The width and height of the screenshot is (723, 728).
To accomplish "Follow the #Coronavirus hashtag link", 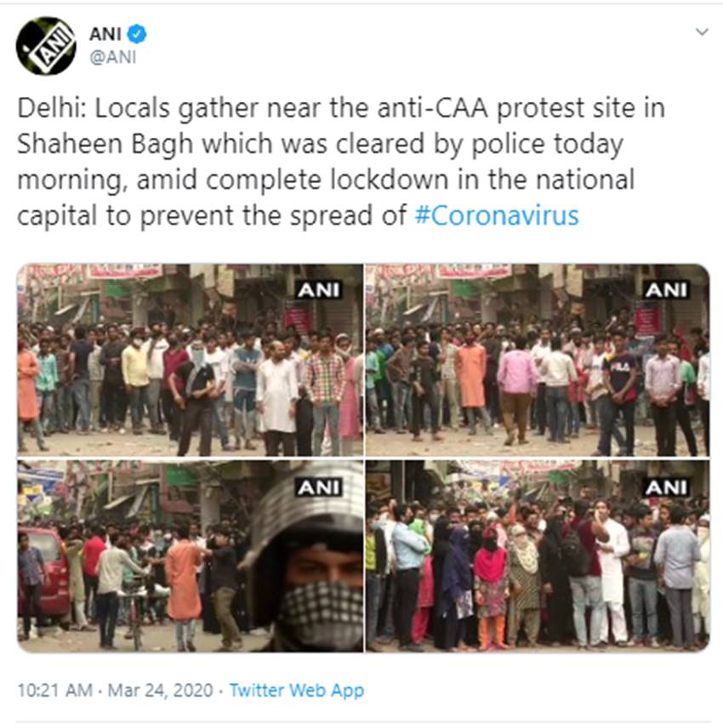I will [x=497, y=215].
